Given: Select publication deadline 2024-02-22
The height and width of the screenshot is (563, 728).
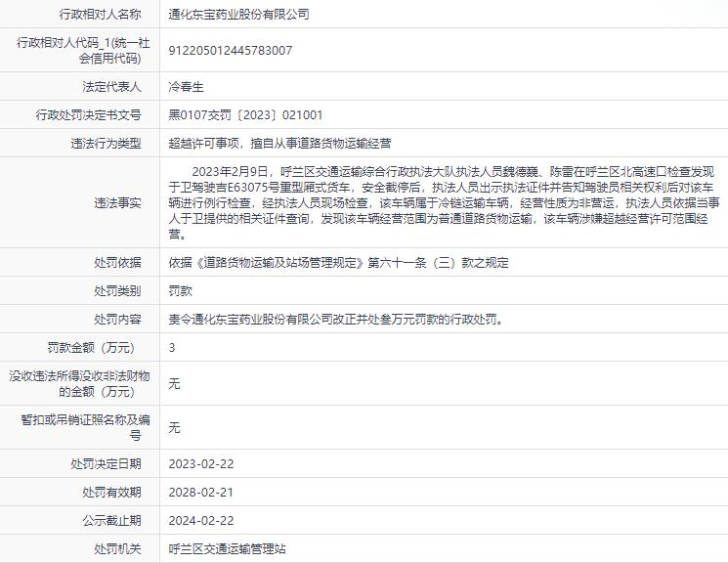Looking at the screenshot, I should click(201, 521).
